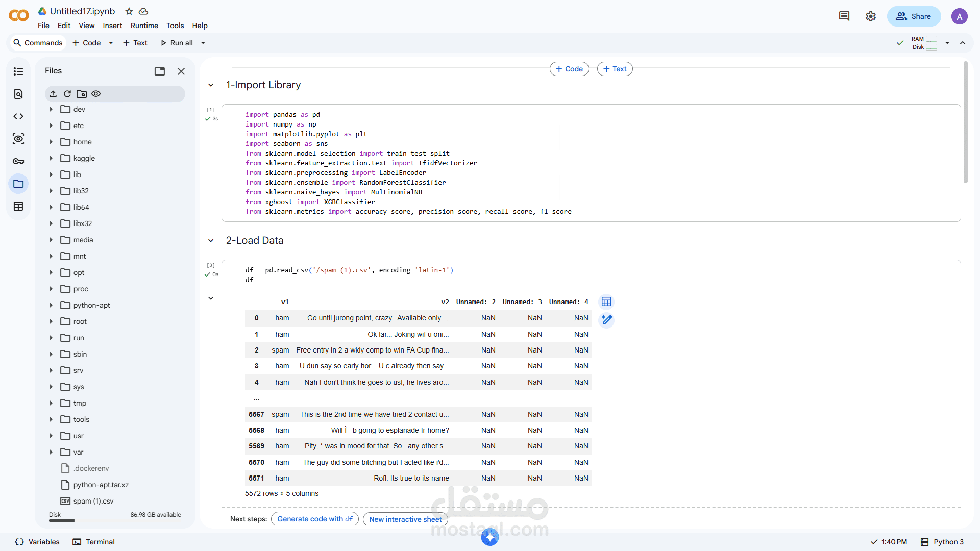Select the spam (1).csv file
Image resolution: width=980 pixels, height=551 pixels.
93,501
